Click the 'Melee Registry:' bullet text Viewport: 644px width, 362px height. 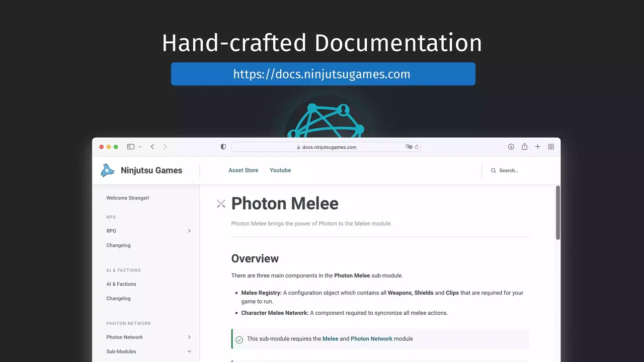[x=261, y=293]
